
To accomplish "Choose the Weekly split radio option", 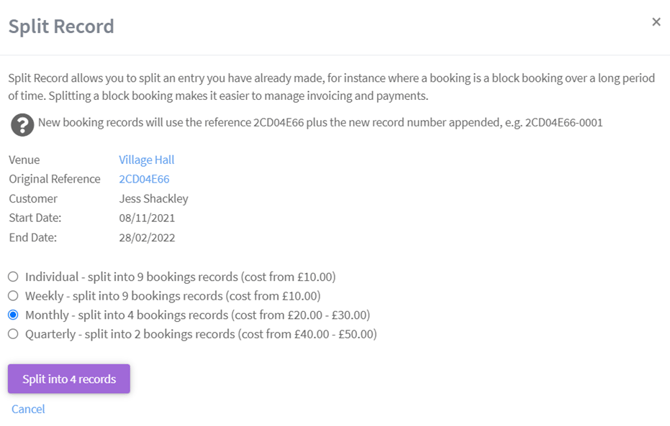I will 13,296.
